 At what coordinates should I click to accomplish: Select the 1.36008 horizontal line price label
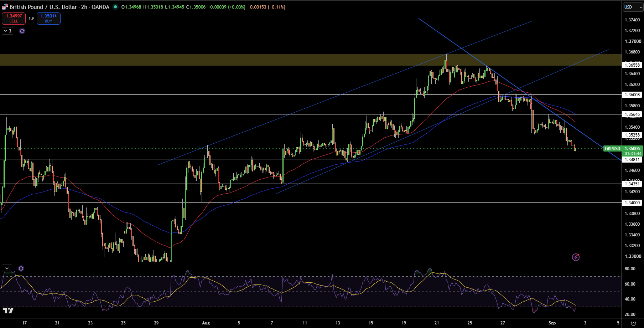click(x=632, y=95)
